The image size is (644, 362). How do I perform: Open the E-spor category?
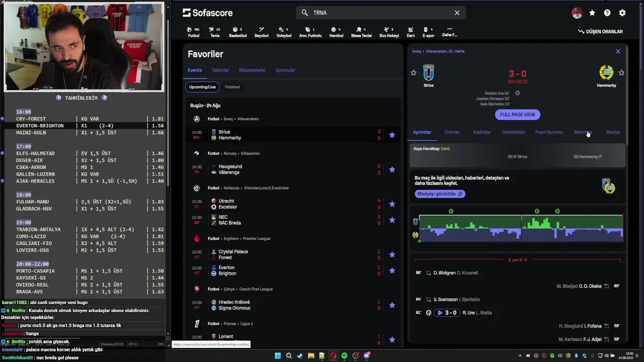tap(428, 32)
